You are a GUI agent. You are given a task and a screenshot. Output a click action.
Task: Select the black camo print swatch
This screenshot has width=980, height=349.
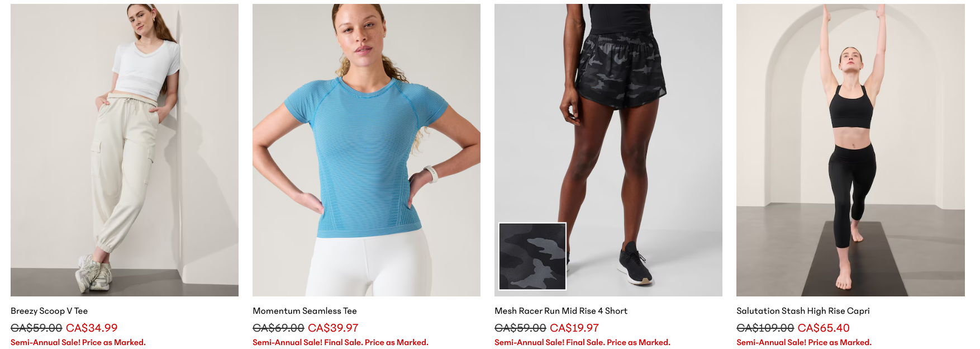pos(532,256)
